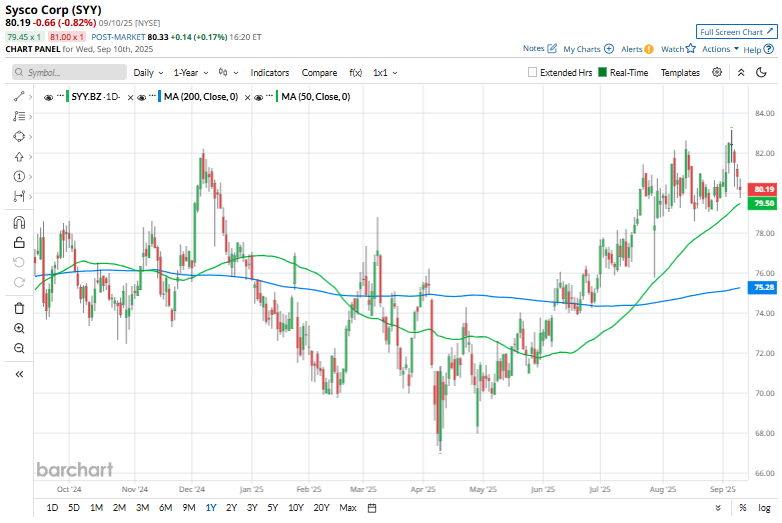
Task: Expand bottom toolbar double chevron
Action: point(718,508)
